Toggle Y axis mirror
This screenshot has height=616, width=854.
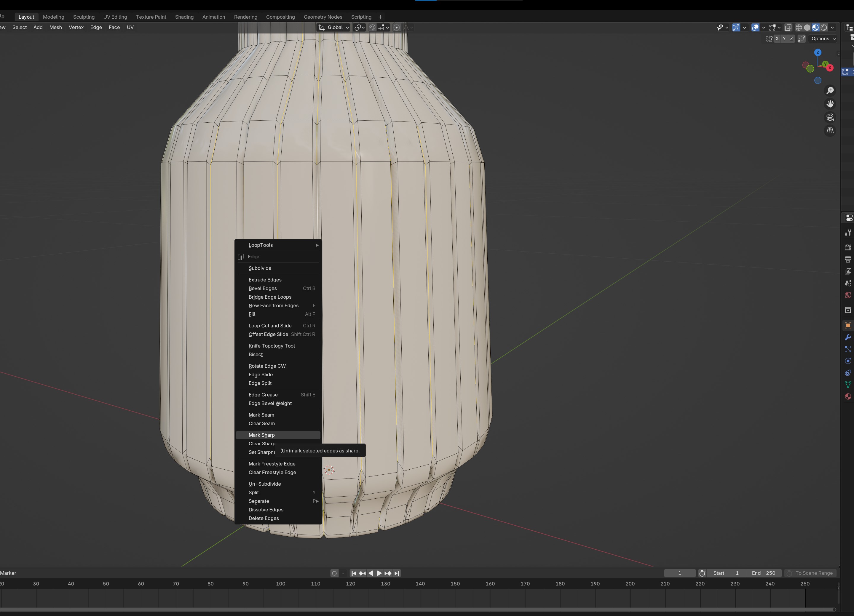click(784, 39)
